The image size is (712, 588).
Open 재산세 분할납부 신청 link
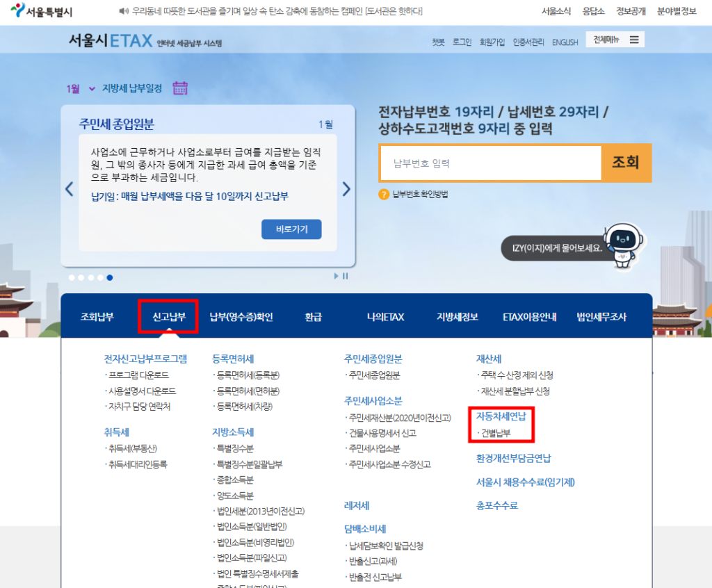(515, 391)
